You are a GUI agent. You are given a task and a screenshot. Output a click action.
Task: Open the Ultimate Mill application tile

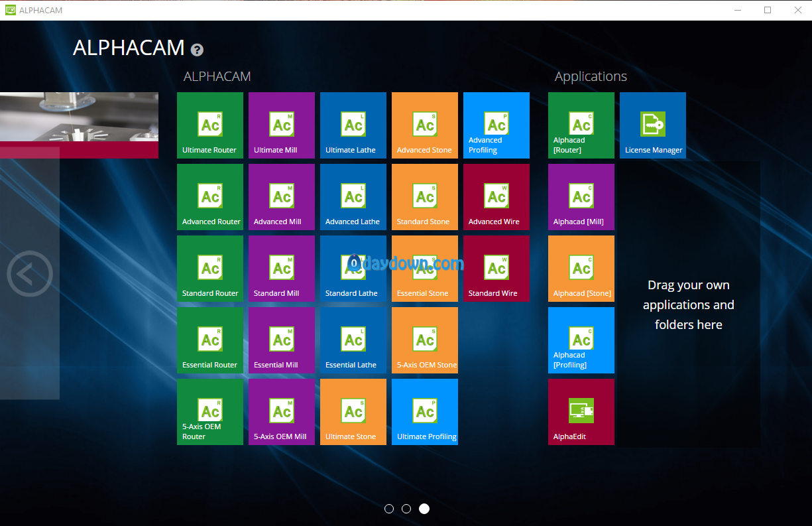(x=282, y=125)
